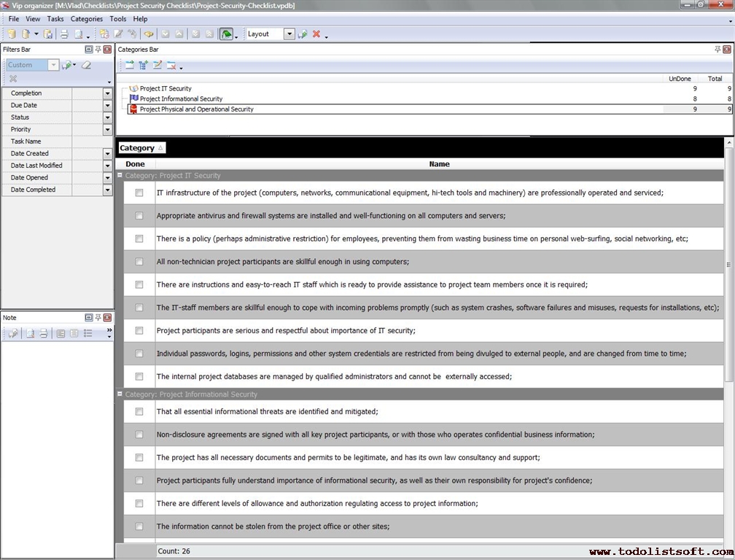Open the Layout combo box dropdown

[x=289, y=34]
